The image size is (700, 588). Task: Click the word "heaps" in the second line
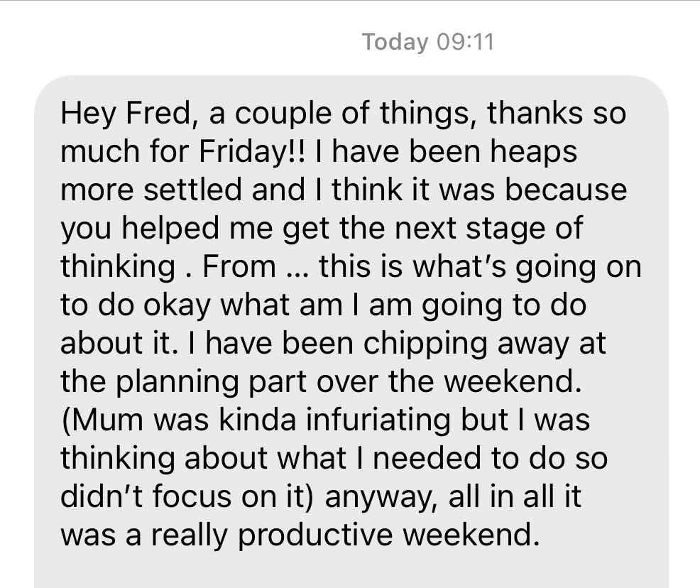(x=533, y=151)
